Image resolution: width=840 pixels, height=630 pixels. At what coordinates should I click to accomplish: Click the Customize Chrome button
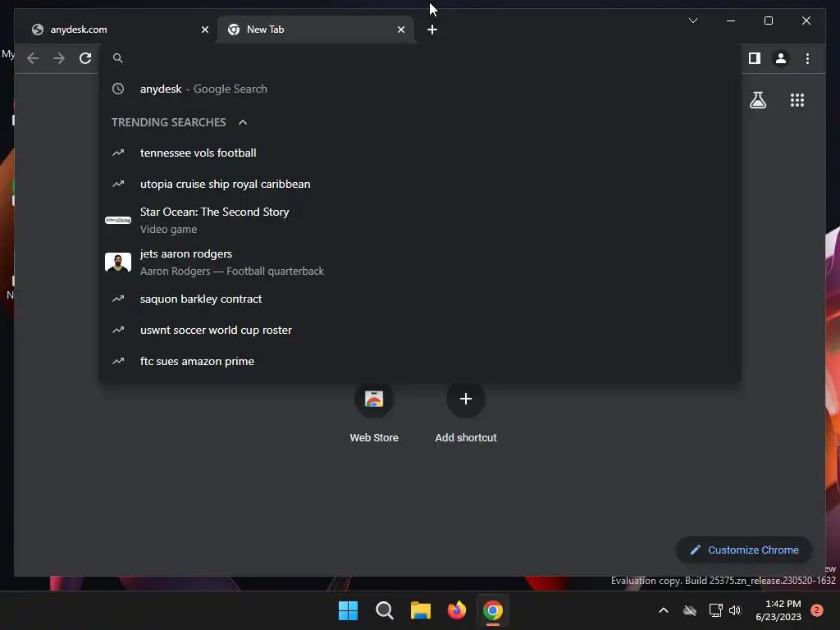click(x=744, y=550)
